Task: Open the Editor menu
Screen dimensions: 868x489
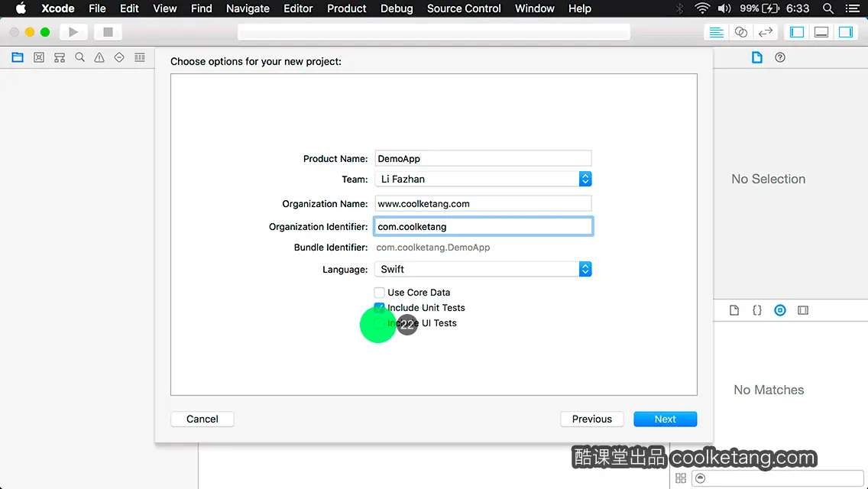Action: click(x=298, y=8)
